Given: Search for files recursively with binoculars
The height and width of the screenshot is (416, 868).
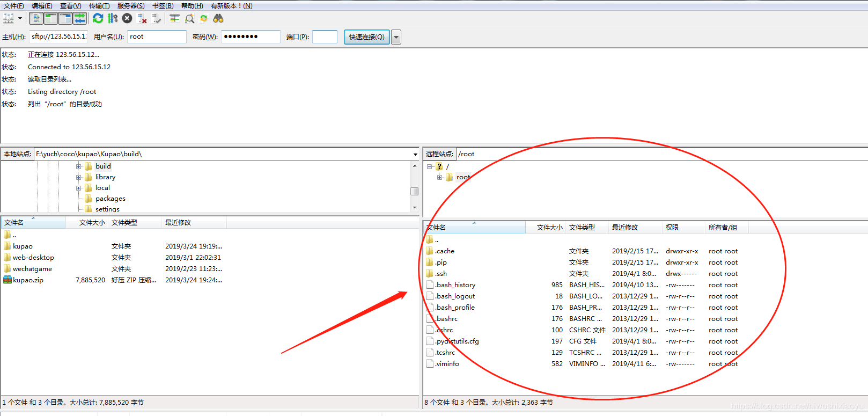Looking at the screenshot, I should (x=218, y=18).
